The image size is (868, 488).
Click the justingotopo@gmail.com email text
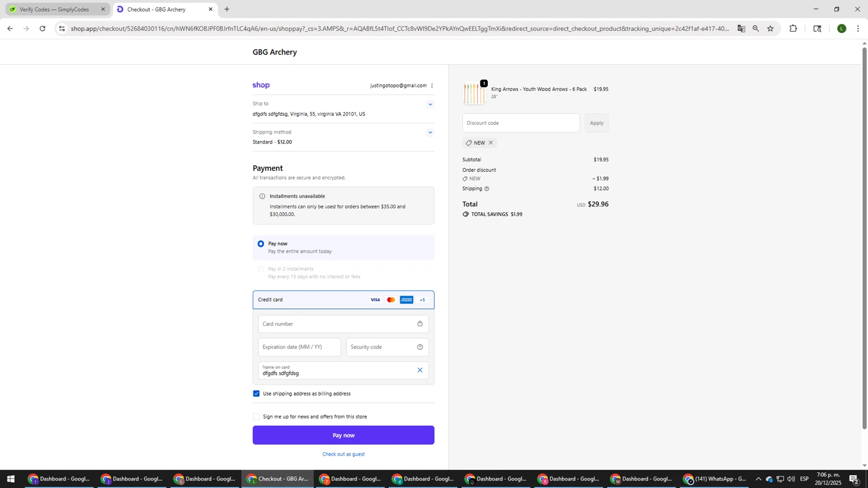(398, 86)
